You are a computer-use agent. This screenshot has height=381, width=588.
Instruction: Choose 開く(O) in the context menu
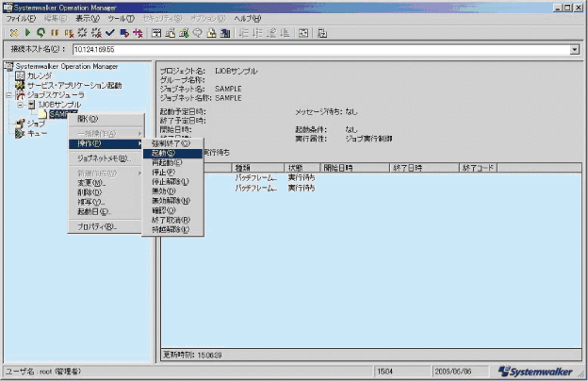(106, 119)
